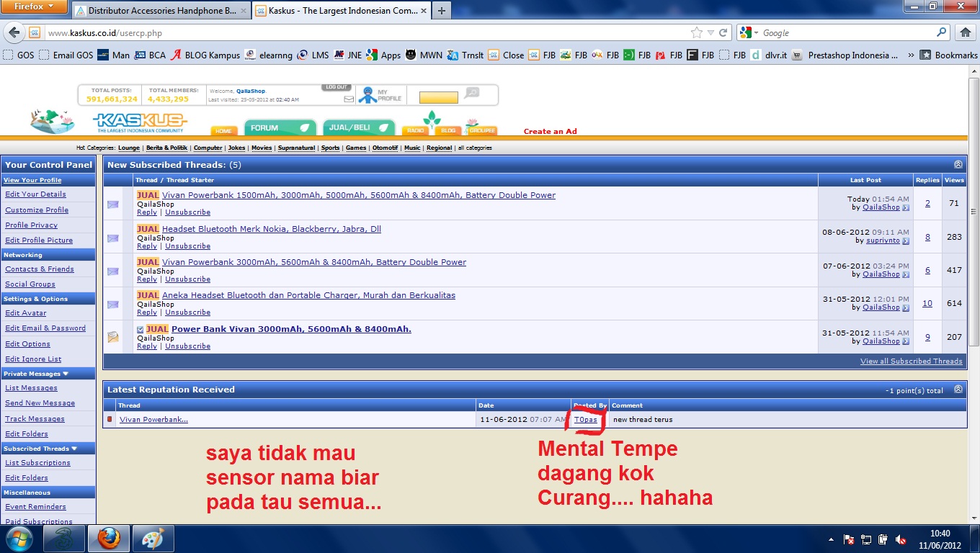
Task: Click the Google search input field
Action: click(x=847, y=32)
